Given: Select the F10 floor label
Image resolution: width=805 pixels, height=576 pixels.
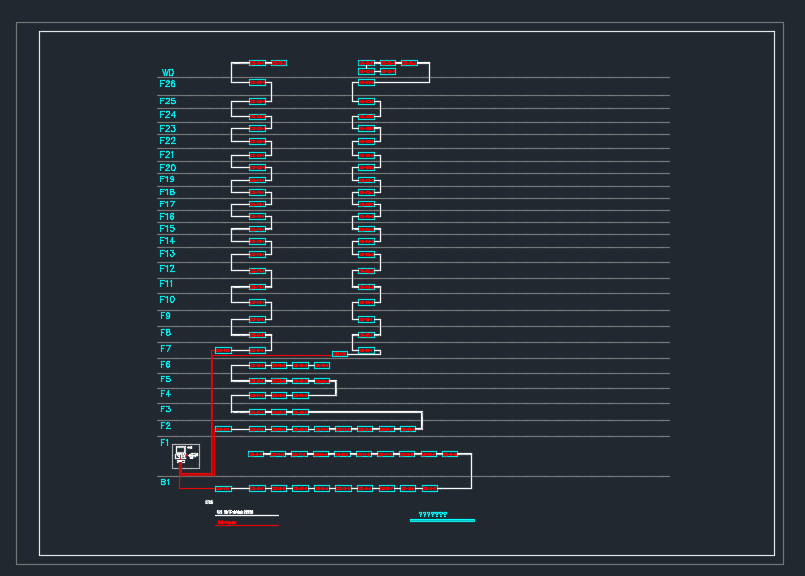Looking at the screenshot, I should [167, 299].
